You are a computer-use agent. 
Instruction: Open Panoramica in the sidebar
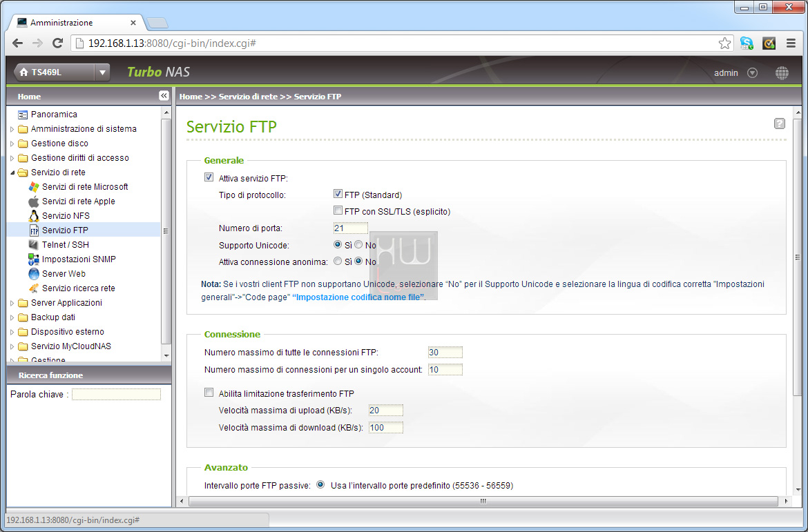[x=54, y=115]
